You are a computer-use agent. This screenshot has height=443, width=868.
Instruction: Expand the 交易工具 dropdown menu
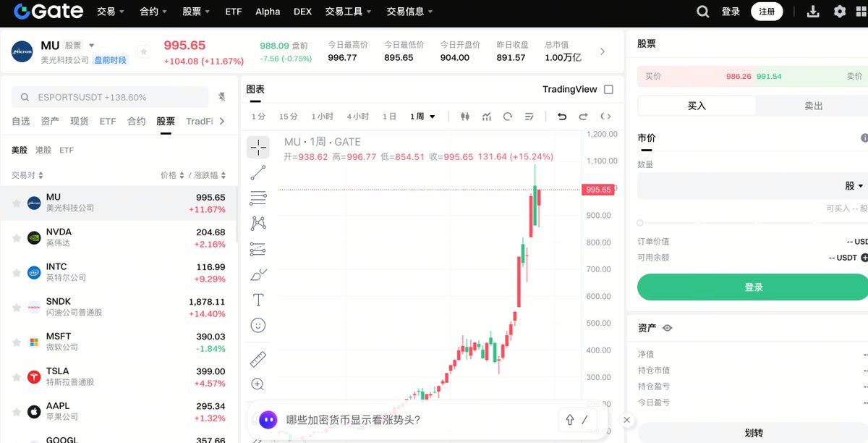click(x=349, y=12)
